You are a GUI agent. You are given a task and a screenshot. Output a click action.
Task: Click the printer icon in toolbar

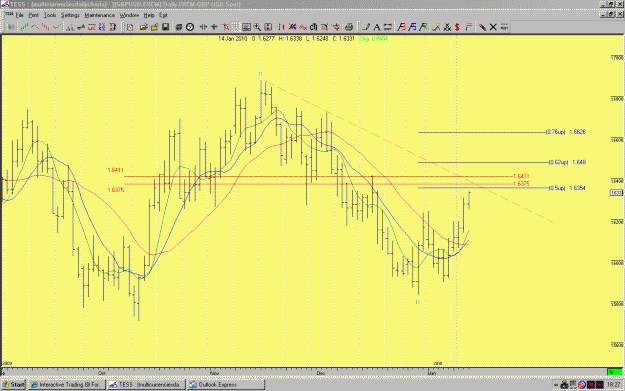click(349, 27)
